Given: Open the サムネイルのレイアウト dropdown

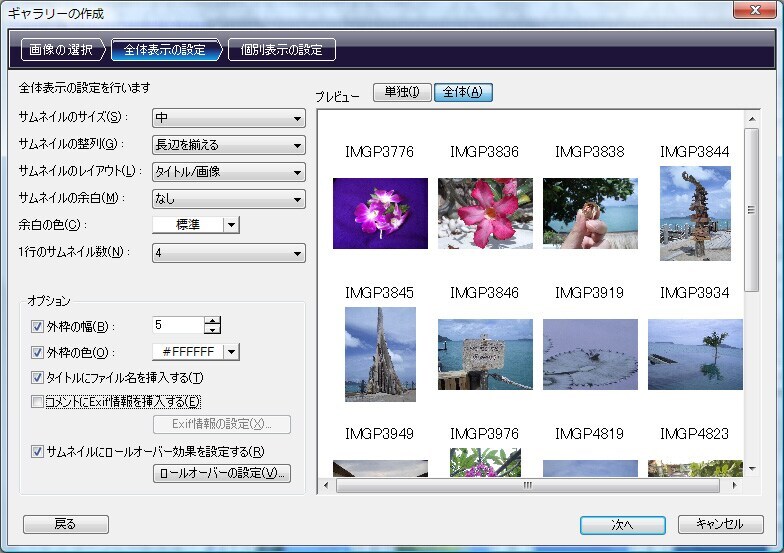Looking at the screenshot, I should [228, 172].
